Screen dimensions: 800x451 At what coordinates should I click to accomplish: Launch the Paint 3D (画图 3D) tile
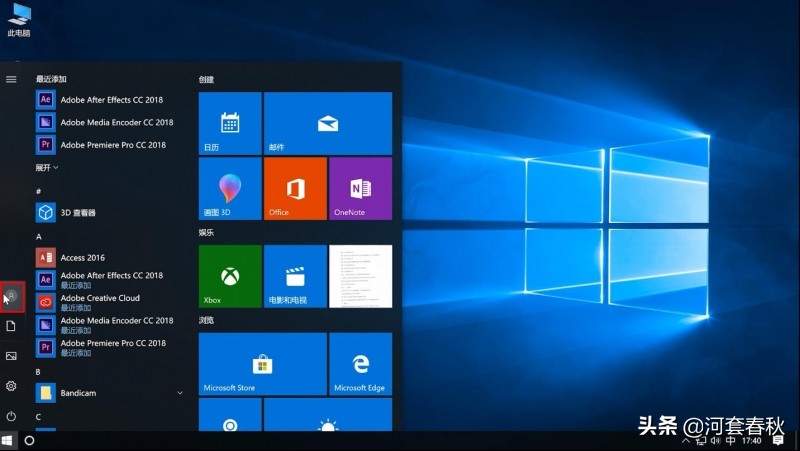230,188
